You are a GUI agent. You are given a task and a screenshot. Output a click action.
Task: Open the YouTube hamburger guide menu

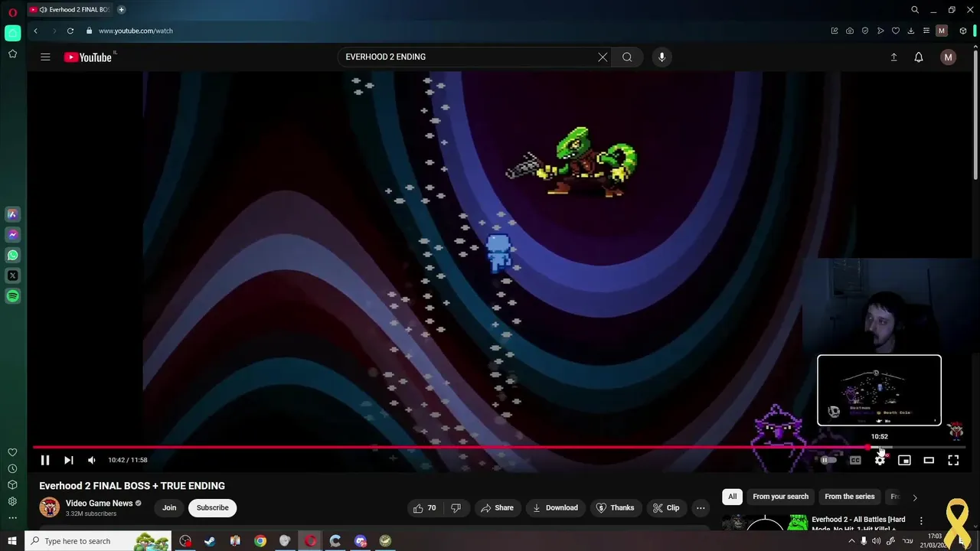click(x=45, y=57)
